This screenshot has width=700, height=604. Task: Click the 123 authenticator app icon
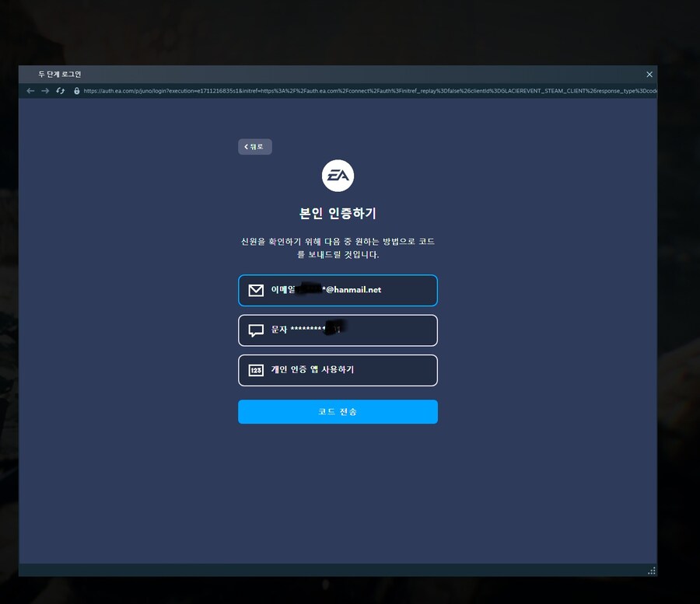(x=256, y=370)
